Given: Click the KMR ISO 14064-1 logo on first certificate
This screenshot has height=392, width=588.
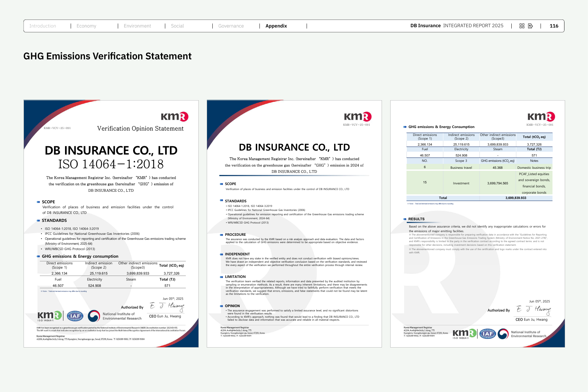Looking at the screenshot, I should [x=49, y=316].
